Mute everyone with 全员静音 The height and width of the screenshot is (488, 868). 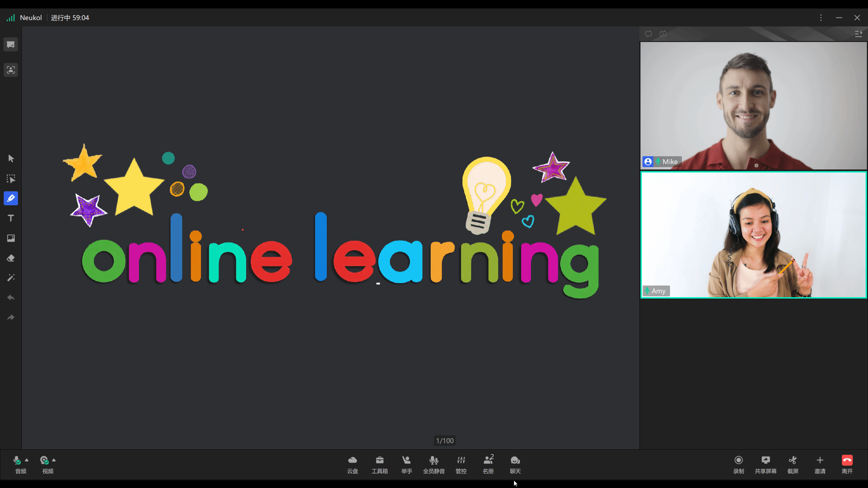point(434,465)
